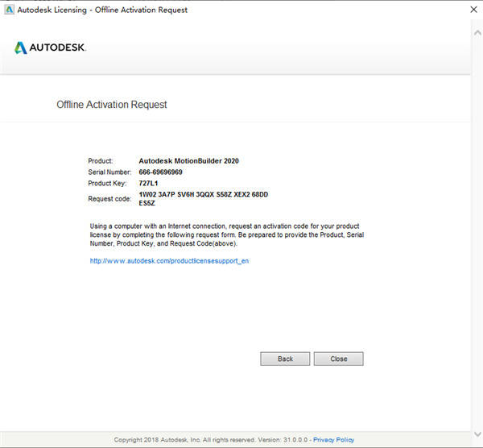Click the copyright text in the footer
The image size is (483, 448).
(209, 440)
